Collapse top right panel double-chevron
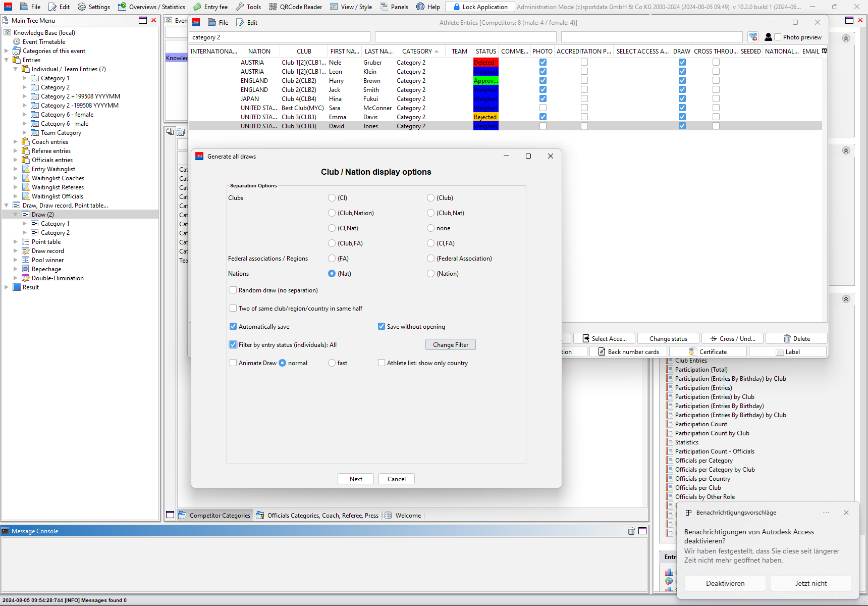Viewport: 868px width, 606px height. [846, 38]
